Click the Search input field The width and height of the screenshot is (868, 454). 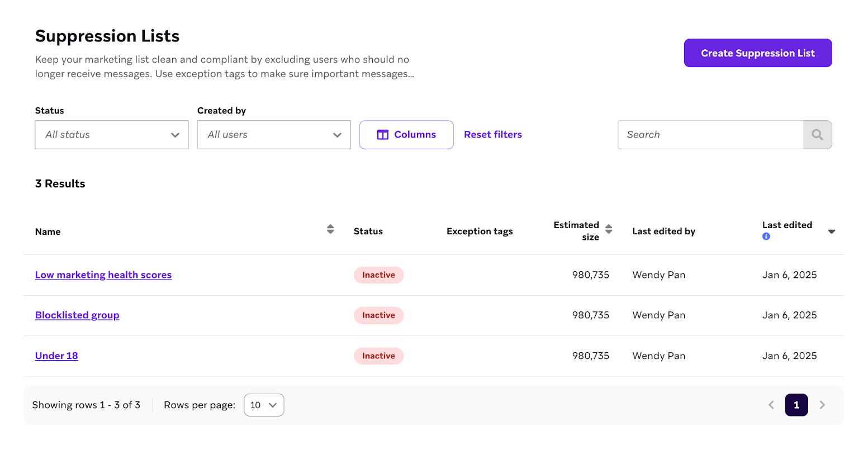(710, 135)
